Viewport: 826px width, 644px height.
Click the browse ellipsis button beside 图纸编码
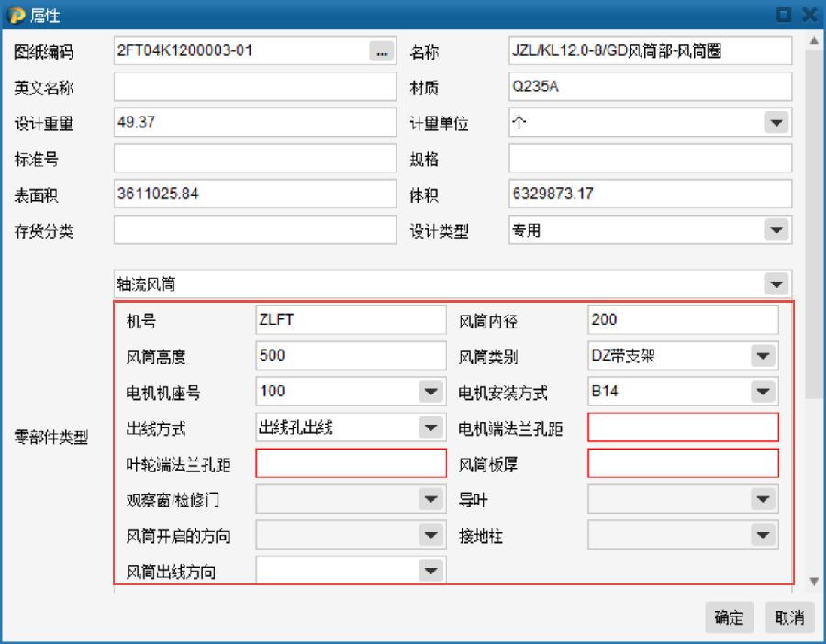point(382,51)
